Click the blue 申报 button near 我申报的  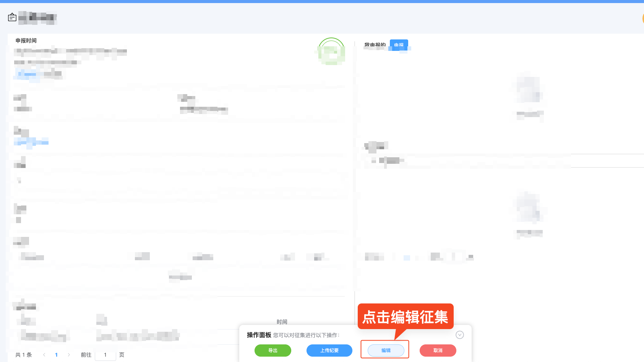399,45
